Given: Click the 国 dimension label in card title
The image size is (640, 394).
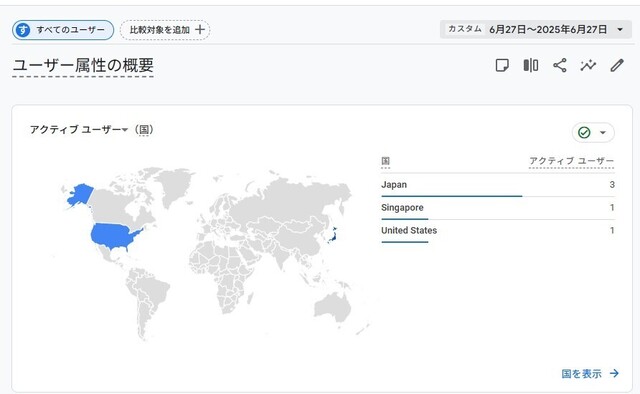Looking at the screenshot, I should coord(144,130).
